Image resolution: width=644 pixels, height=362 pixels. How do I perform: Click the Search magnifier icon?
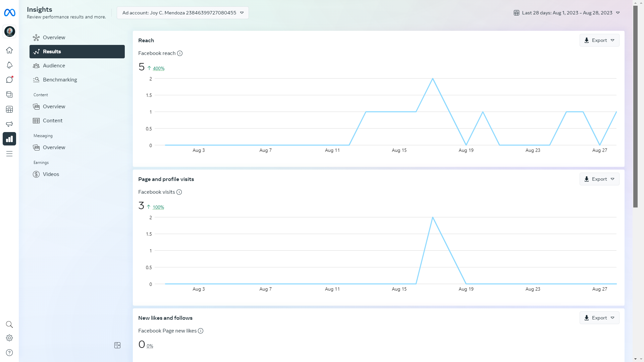coord(9,324)
